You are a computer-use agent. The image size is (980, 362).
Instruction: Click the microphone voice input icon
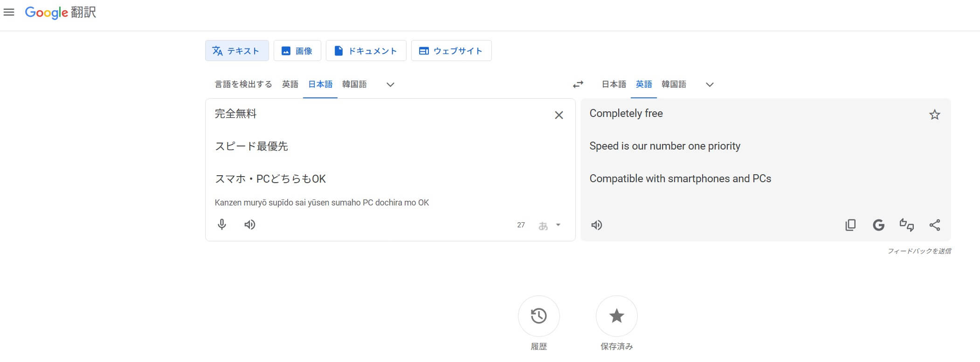[x=222, y=225]
